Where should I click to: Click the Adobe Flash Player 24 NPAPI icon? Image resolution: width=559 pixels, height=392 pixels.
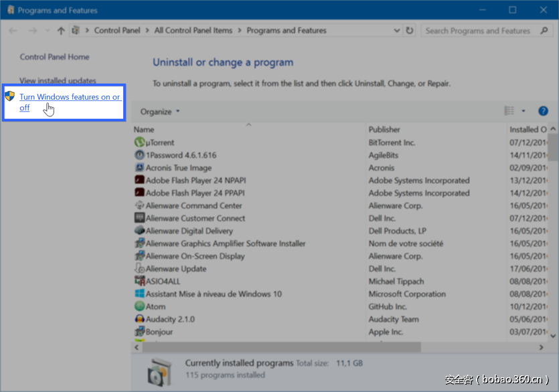139,180
